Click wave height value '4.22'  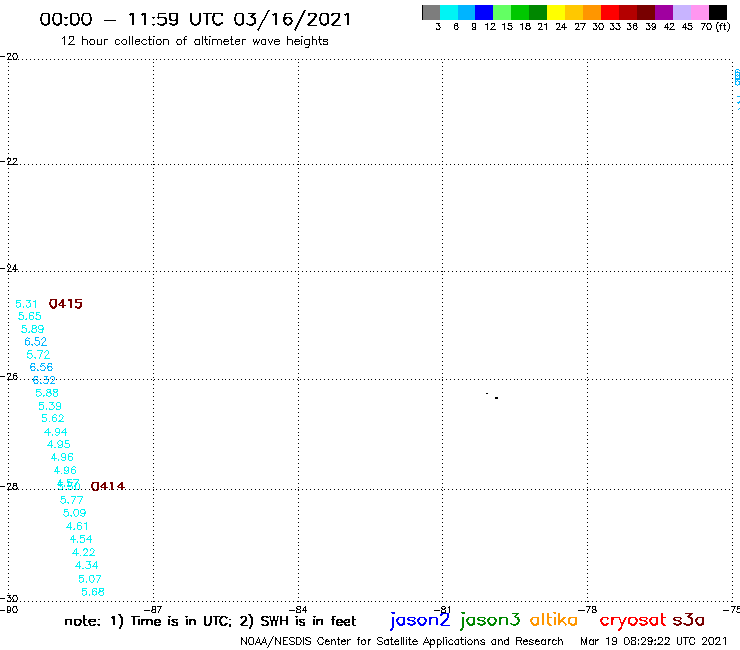click(84, 552)
